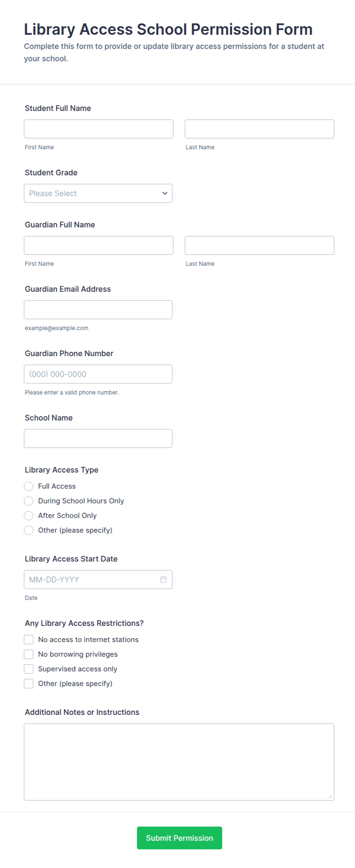This screenshot has width=355, height=868.
Task: Expand the Student Grade dropdown chevron
Action: click(x=165, y=193)
